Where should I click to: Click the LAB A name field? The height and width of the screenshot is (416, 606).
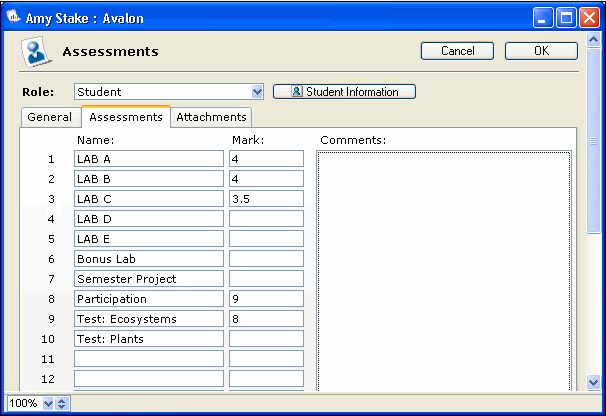tap(148, 159)
